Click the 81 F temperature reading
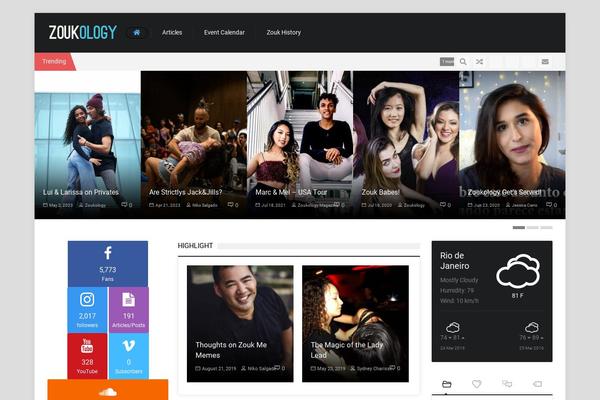This screenshot has height=400, width=600. click(x=517, y=296)
